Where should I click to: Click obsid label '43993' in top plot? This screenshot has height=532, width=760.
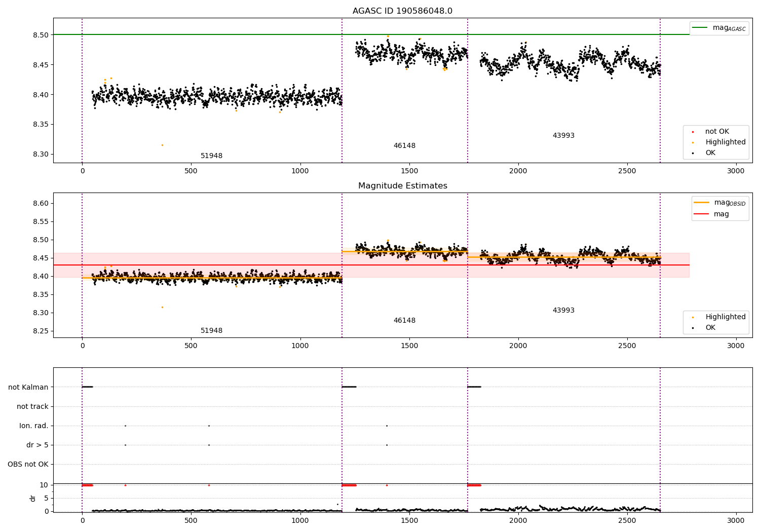563,135
